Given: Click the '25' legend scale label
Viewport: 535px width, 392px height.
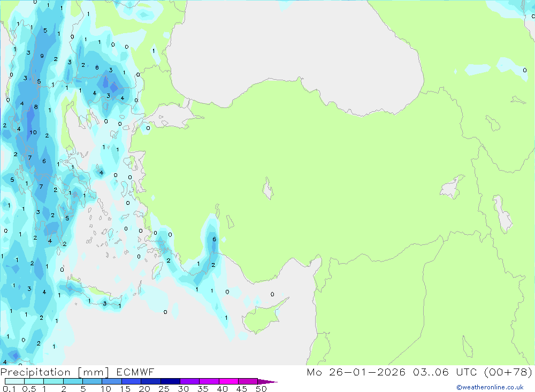Looking at the screenshot, I should [164, 389].
